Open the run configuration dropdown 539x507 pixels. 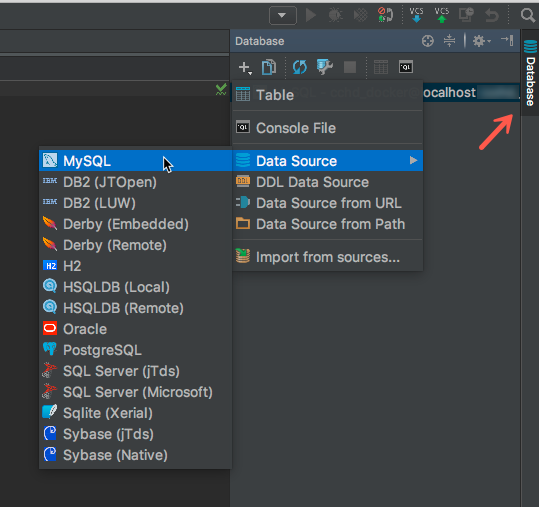283,15
